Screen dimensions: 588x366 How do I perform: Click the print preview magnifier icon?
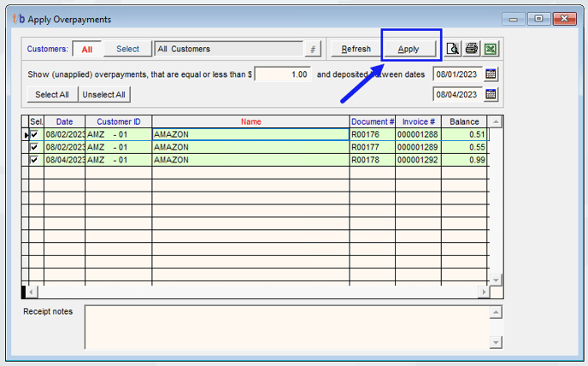click(454, 49)
